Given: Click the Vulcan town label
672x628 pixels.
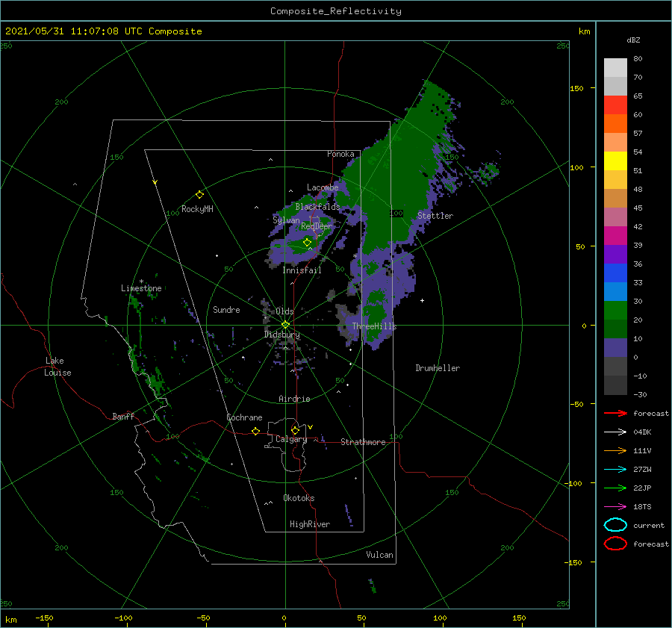Looking at the screenshot, I should [x=379, y=555].
